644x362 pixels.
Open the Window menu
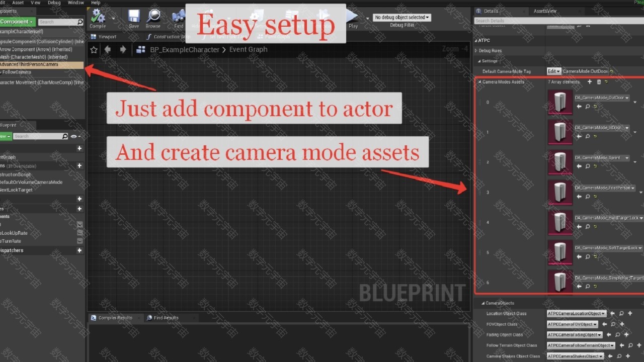pyautogui.click(x=76, y=3)
